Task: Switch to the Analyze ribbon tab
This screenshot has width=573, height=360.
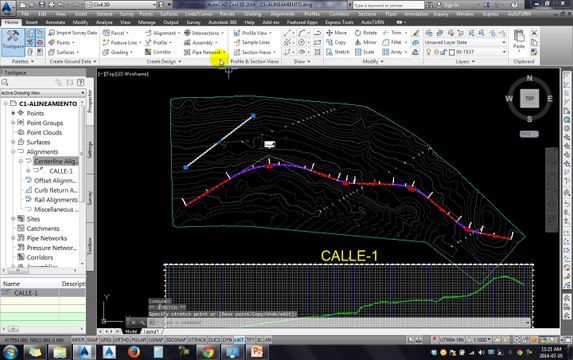Action: [104, 22]
